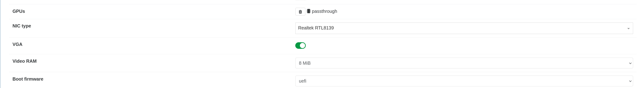Click the GPUs field label
This screenshot has width=644, height=88.
coord(19,11)
